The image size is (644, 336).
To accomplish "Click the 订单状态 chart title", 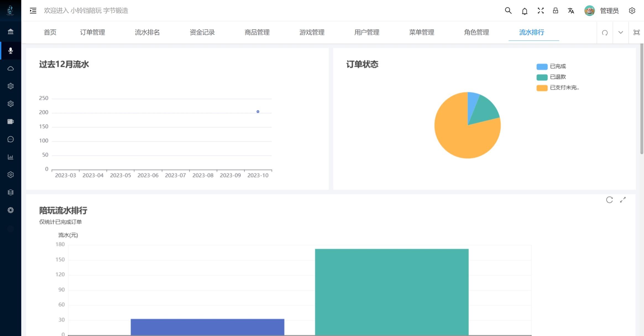I will (362, 64).
